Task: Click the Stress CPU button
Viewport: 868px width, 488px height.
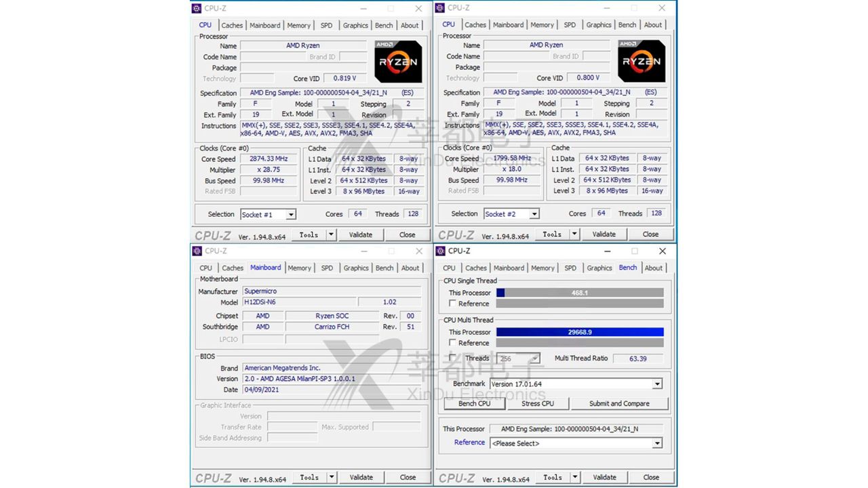Action: click(x=538, y=403)
